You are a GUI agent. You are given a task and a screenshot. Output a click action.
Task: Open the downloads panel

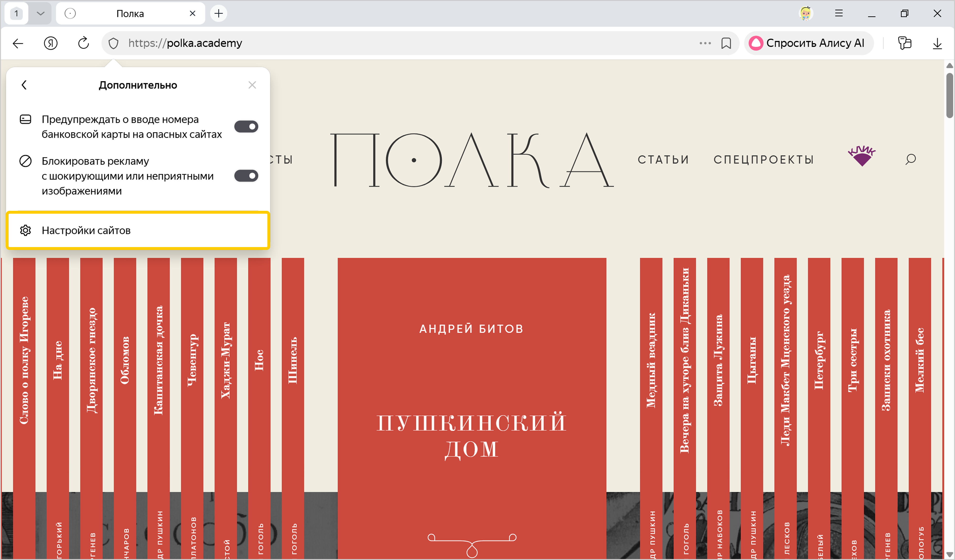937,43
